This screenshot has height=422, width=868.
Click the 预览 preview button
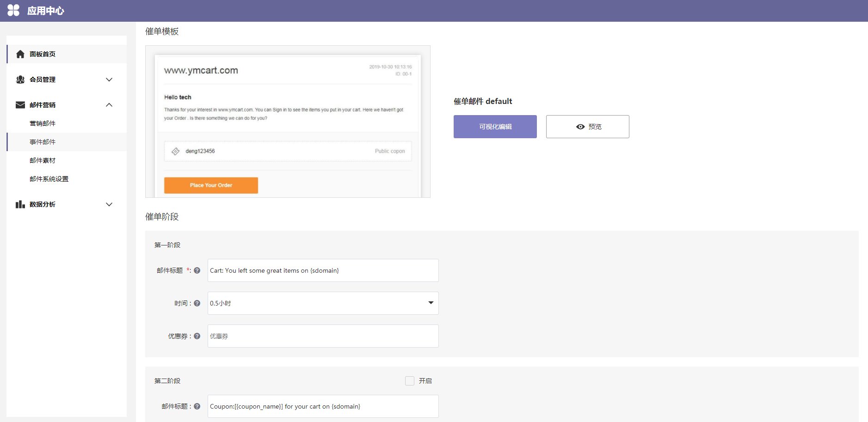[588, 127]
